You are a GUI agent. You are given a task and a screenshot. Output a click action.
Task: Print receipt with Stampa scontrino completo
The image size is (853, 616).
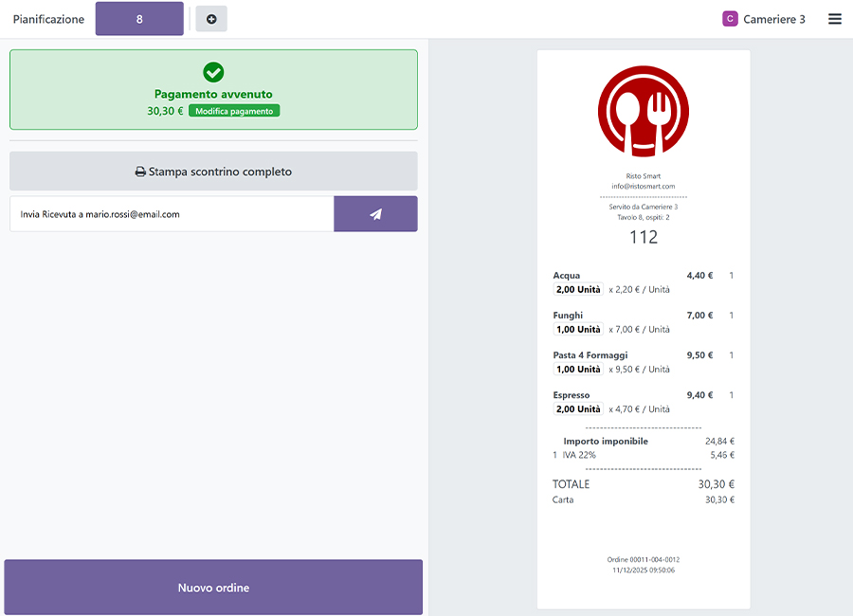213,172
